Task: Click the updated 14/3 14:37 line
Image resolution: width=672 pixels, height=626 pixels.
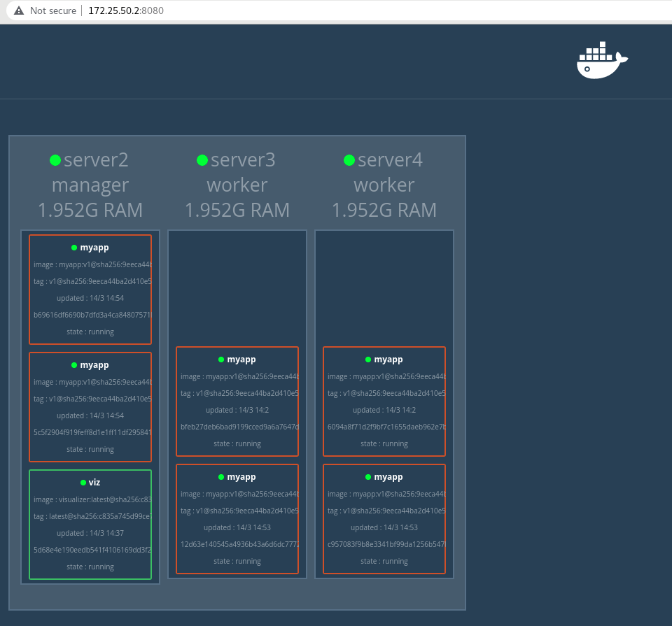Action: tap(90, 533)
